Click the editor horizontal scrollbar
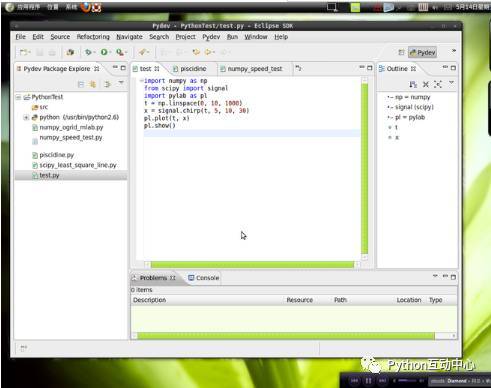491x388 pixels. (252, 265)
